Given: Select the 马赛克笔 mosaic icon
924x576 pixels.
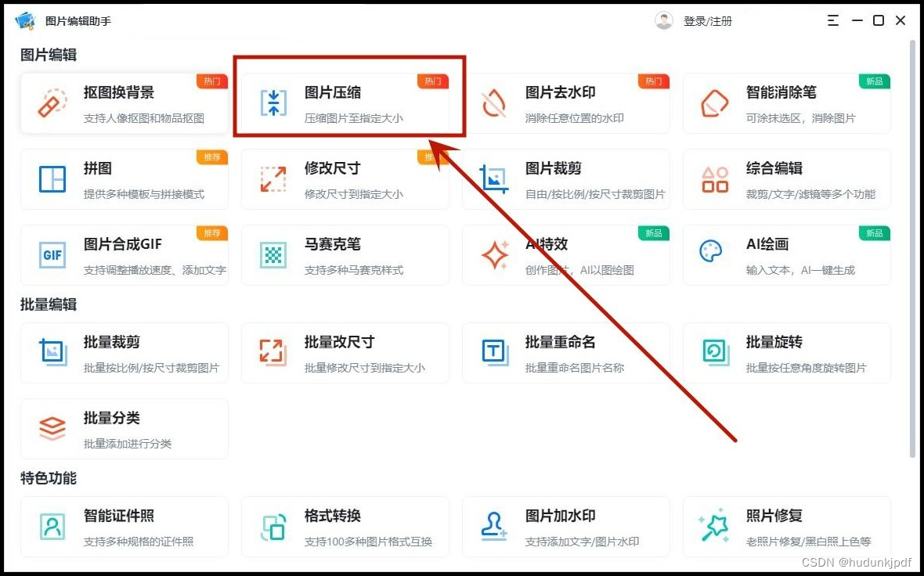Looking at the screenshot, I should [x=273, y=255].
